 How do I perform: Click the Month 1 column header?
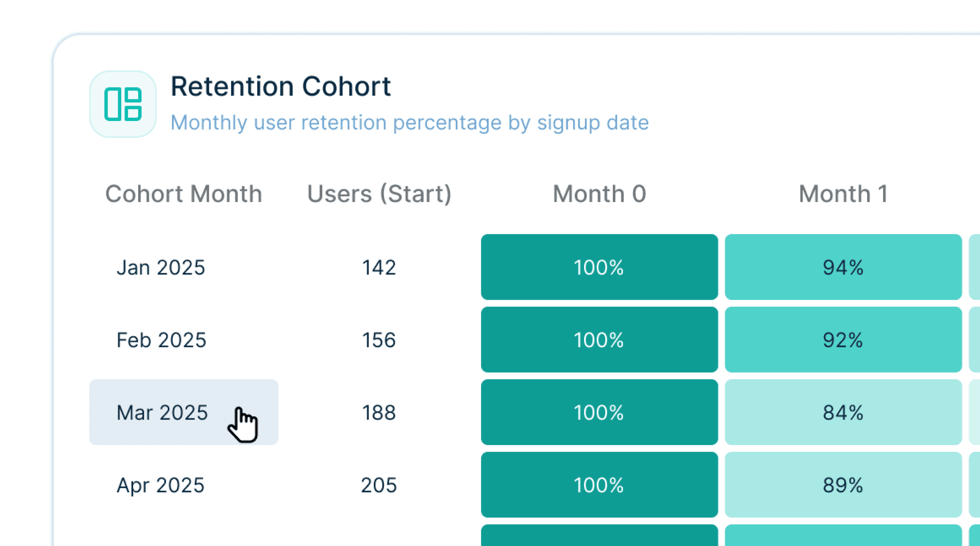click(x=843, y=194)
